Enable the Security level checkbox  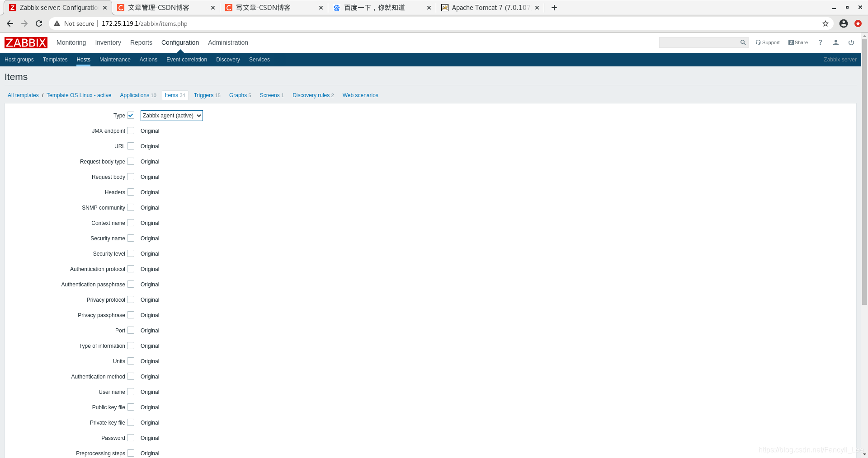[x=131, y=253]
